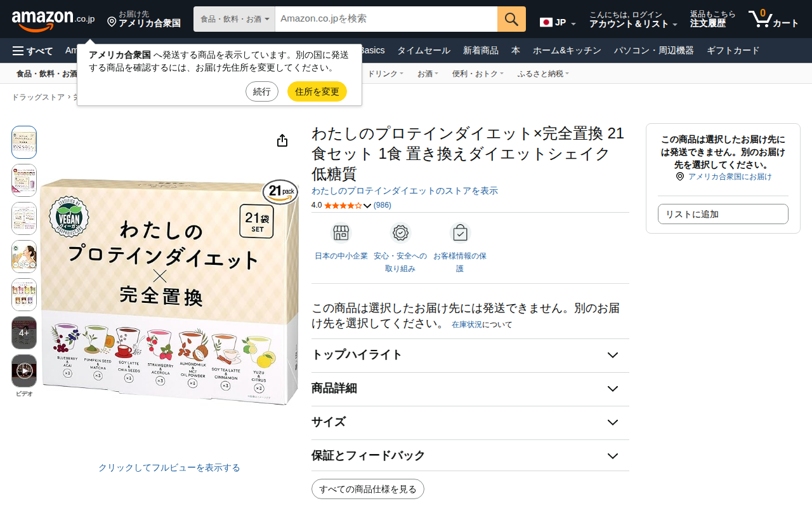Play the product video thumbnail
This screenshot has height=508, width=812.
click(24, 371)
